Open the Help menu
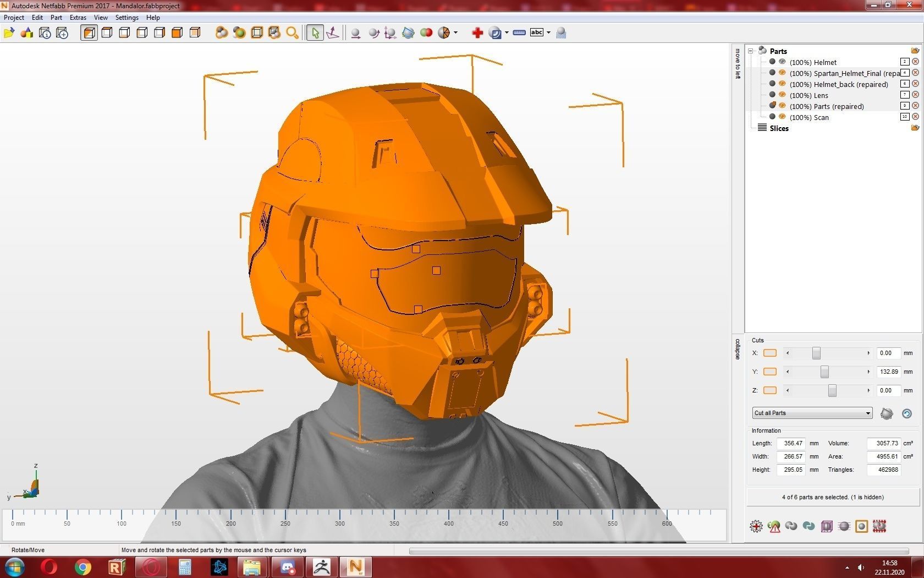 [153, 18]
